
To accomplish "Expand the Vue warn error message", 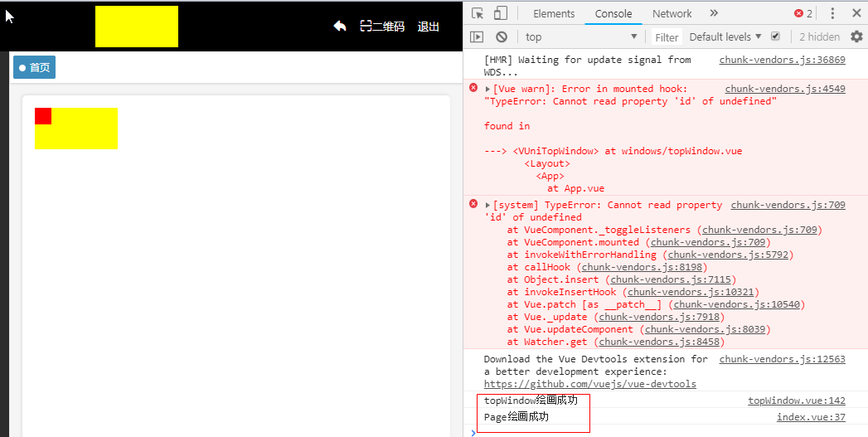I will (488, 89).
